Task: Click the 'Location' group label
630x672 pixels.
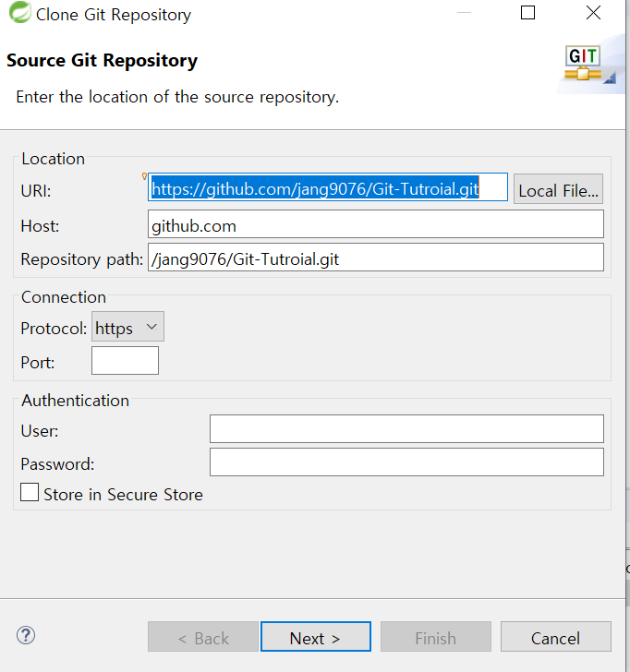Action: (54, 159)
